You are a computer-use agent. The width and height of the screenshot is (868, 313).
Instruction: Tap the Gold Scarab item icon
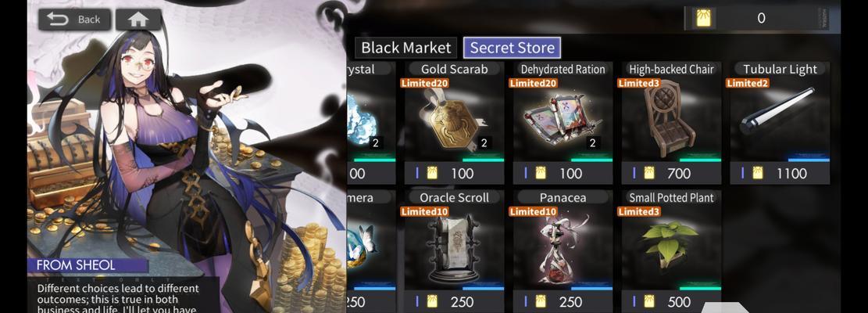[x=454, y=119]
